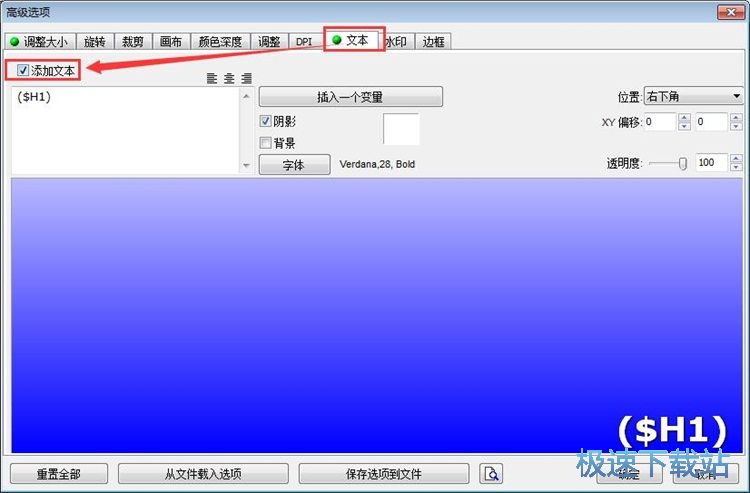The image size is (750, 493).
Task: Click the white text color swatch
Action: [x=401, y=129]
